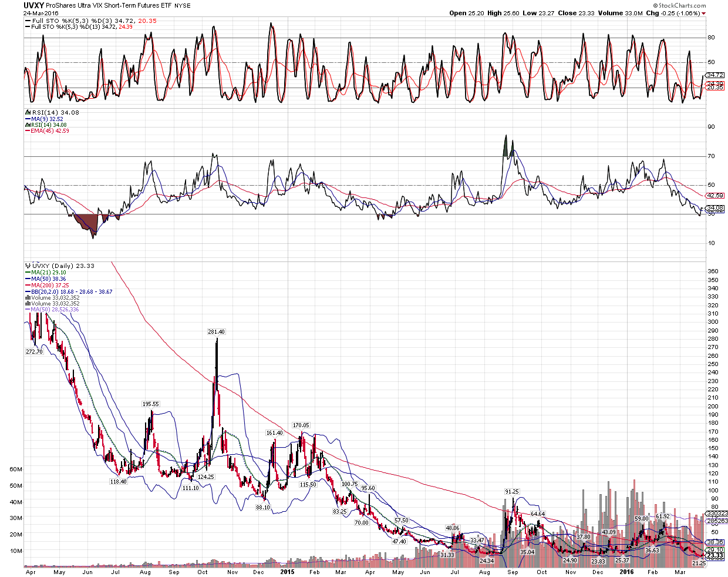Click the 2015 year marker on time axis

tap(287, 571)
